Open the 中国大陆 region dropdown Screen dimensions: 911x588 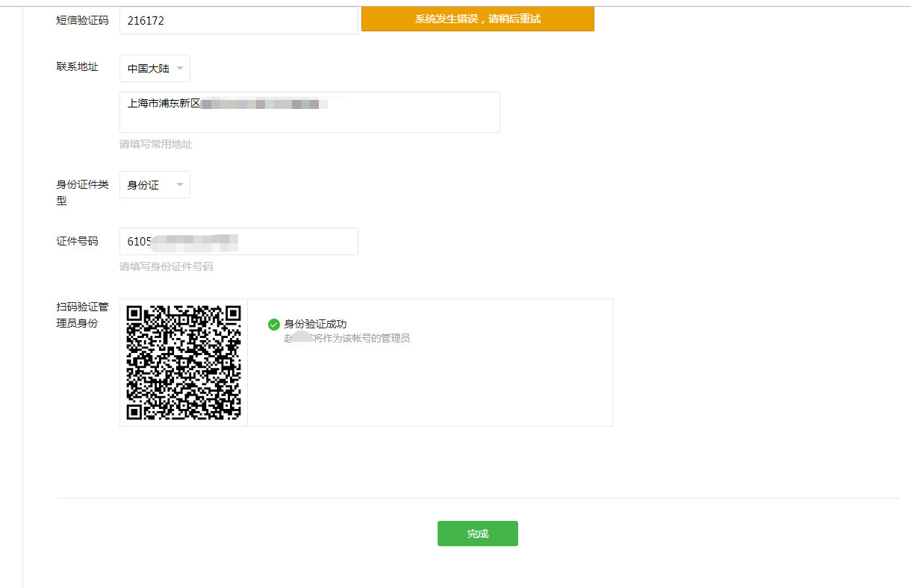click(155, 68)
